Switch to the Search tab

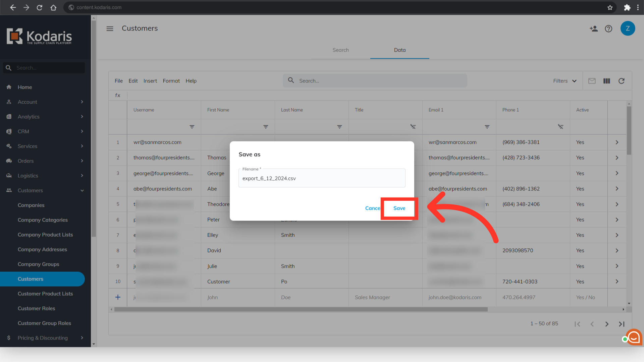pos(340,50)
